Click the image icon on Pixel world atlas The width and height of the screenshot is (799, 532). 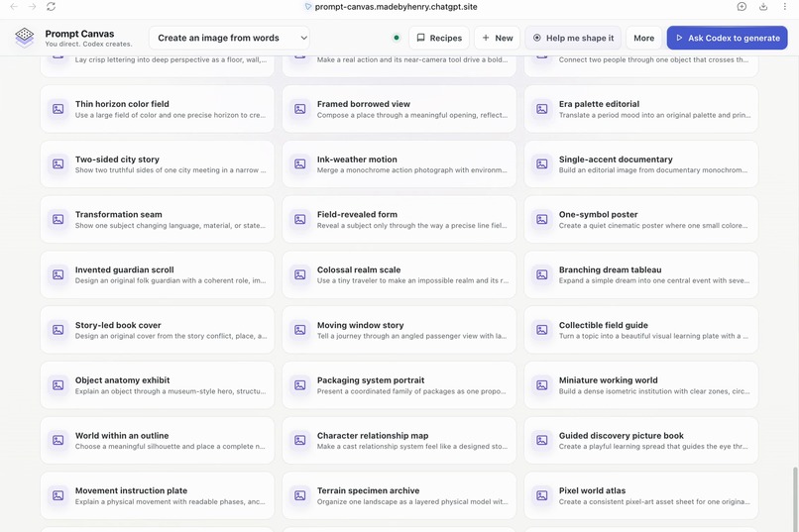coord(542,496)
